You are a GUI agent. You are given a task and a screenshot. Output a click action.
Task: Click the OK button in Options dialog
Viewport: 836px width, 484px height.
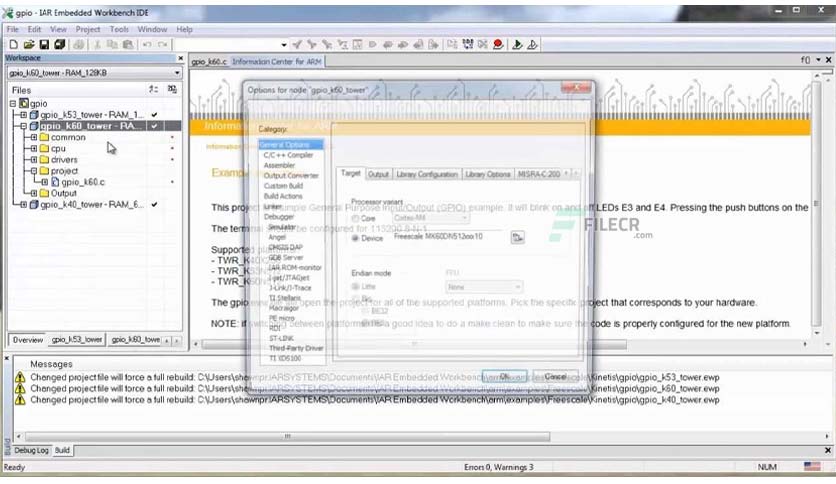(x=504, y=376)
